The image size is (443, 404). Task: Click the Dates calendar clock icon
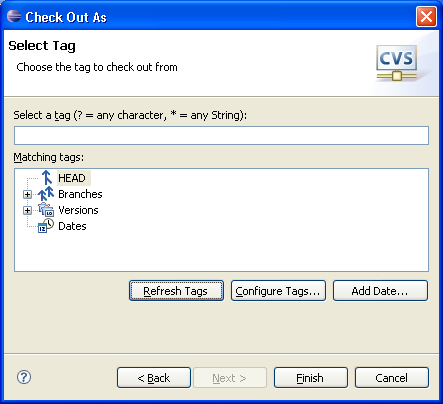coord(46,226)
